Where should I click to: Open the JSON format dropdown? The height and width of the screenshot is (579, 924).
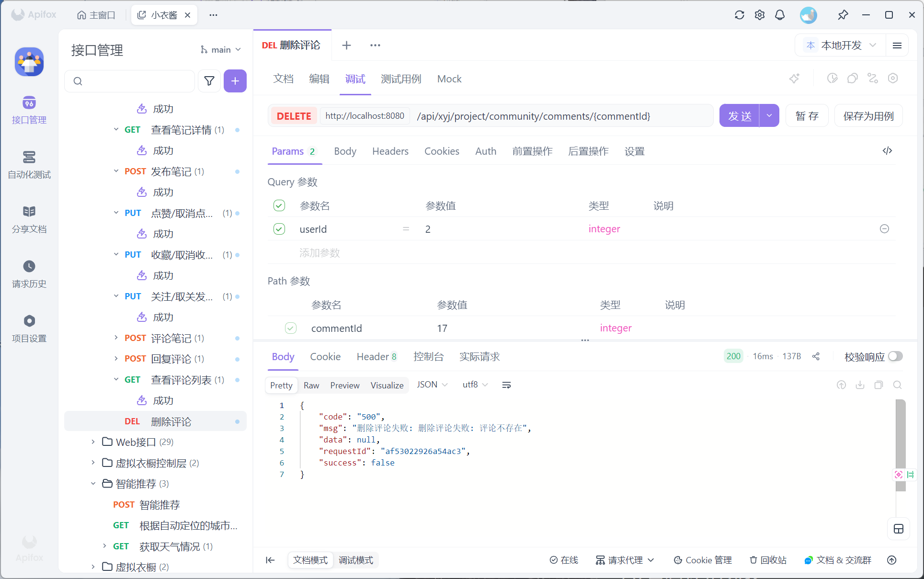[x=432, y=385]
